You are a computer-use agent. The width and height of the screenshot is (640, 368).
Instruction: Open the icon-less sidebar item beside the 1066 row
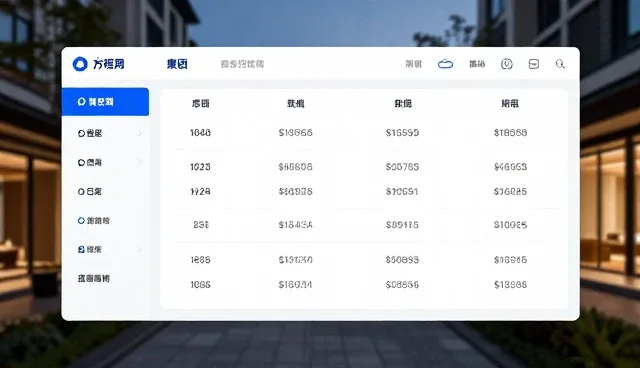pyautogui.click(x=94, y=279)
